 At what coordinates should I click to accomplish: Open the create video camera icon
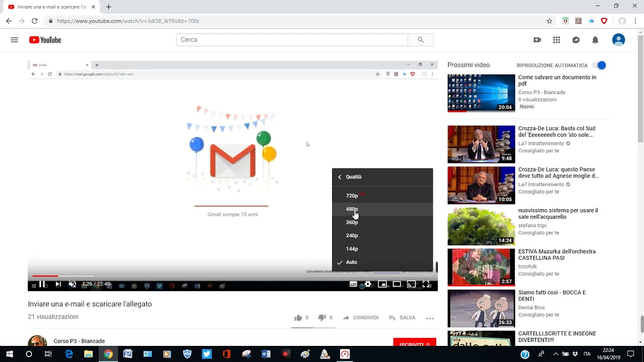537,40
